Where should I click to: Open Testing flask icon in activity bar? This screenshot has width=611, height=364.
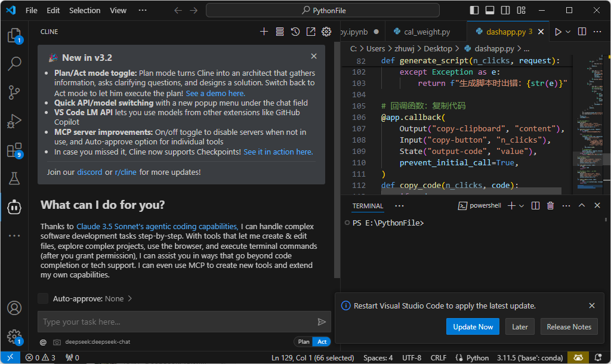point(14,178)
